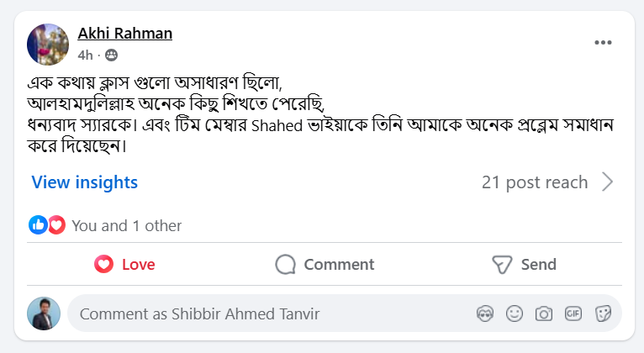Click the public audience globe icon
Screen dimensions: 644x353
(111, 55)
